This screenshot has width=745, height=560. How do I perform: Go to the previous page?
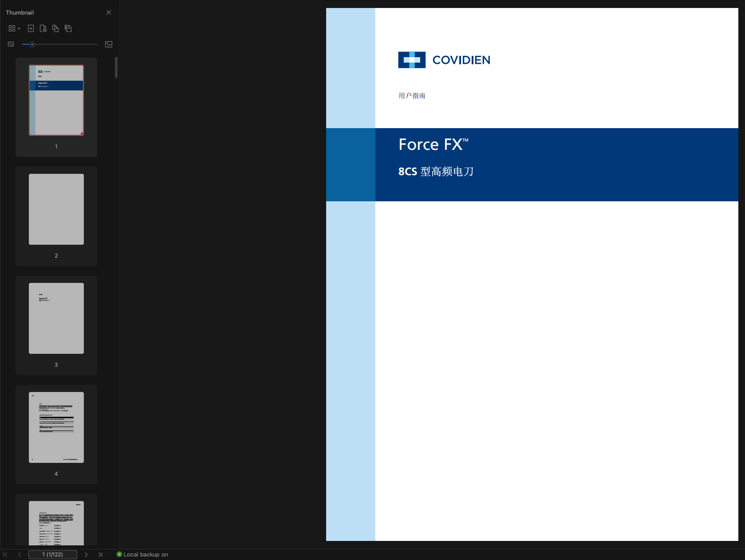[20, 555]
